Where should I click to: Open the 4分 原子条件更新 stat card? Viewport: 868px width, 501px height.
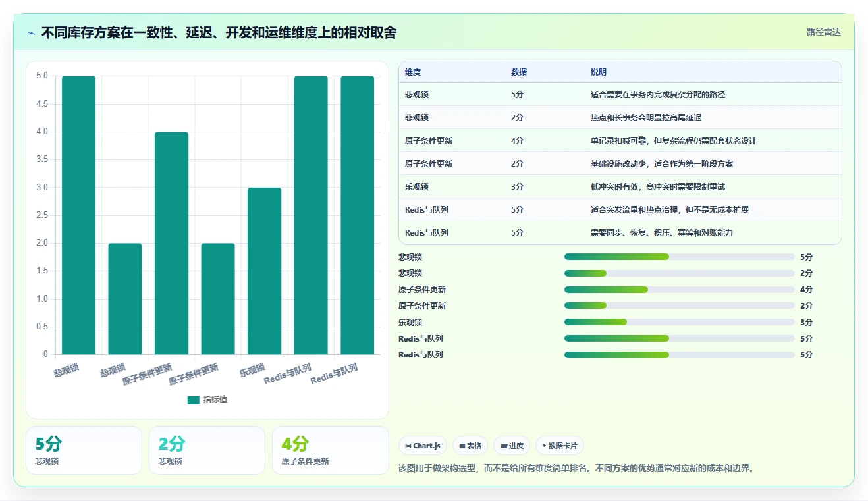[330, 450]
